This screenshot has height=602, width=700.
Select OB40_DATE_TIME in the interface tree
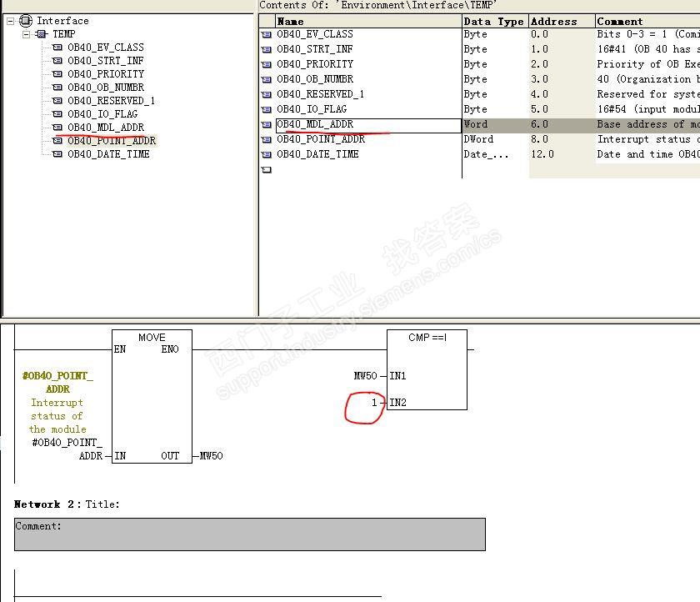coord(108,154)
